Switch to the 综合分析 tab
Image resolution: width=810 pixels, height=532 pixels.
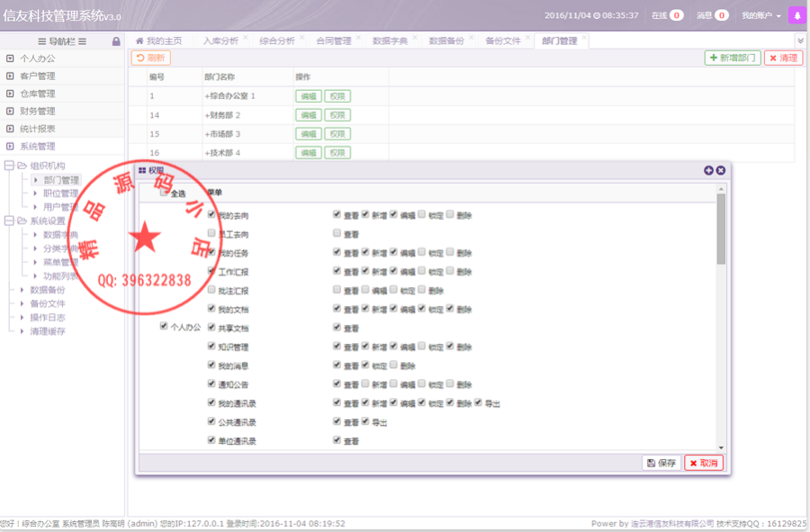pos(277,41)
